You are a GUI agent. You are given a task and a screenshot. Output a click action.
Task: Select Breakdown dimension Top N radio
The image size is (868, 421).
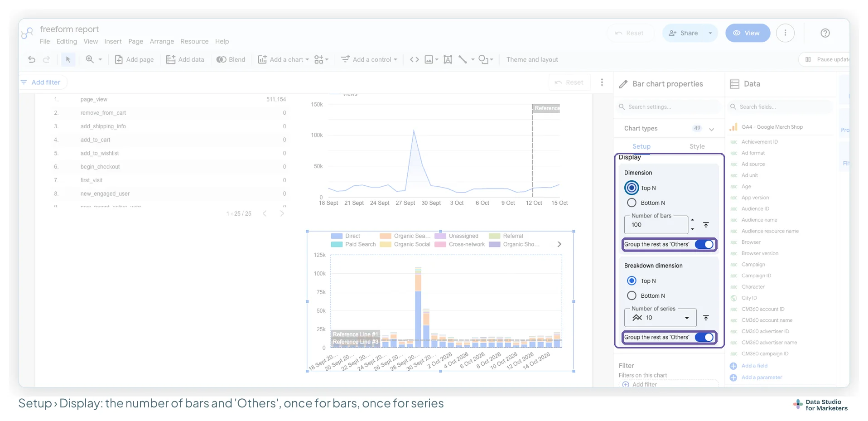[x=632, y=281]
